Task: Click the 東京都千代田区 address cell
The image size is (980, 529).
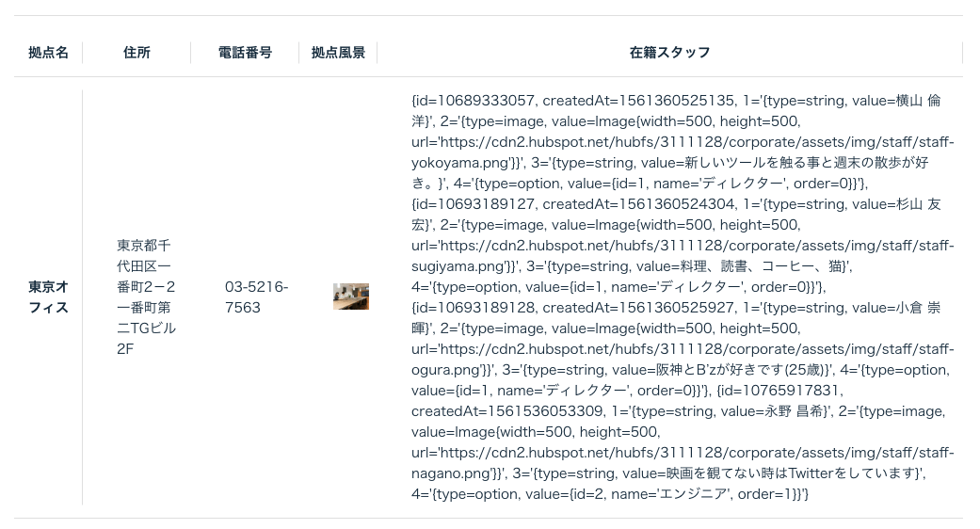Action: (146, 297)
